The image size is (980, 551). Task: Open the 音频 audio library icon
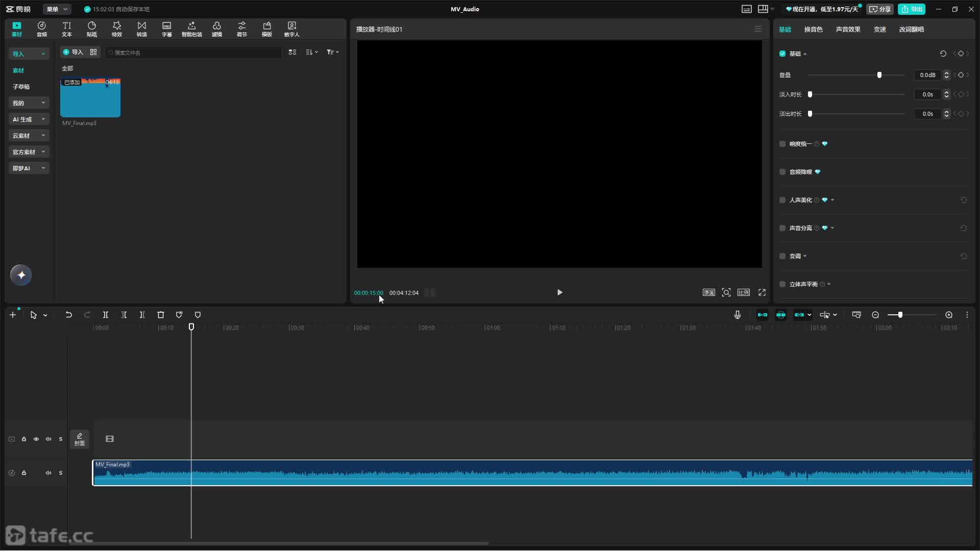[42, 29]
